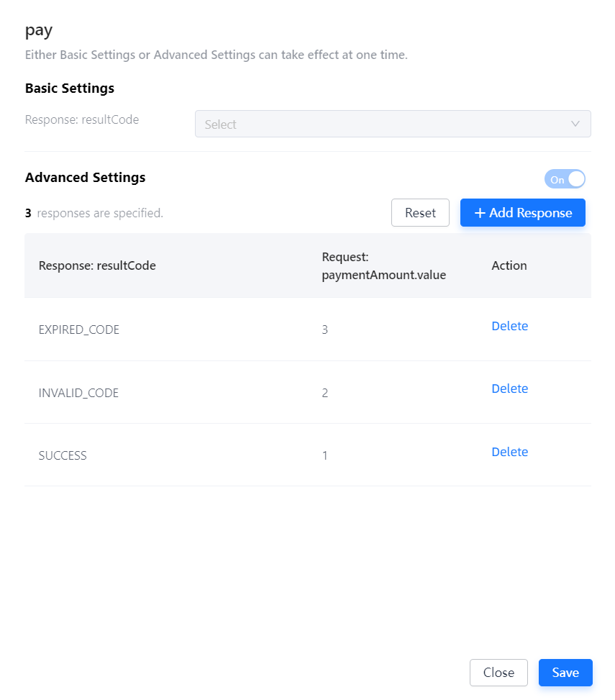Delete the SUCCESS response row
This screenshot has width=615, height=700.
pyautogui.click(x=509, y=452)
